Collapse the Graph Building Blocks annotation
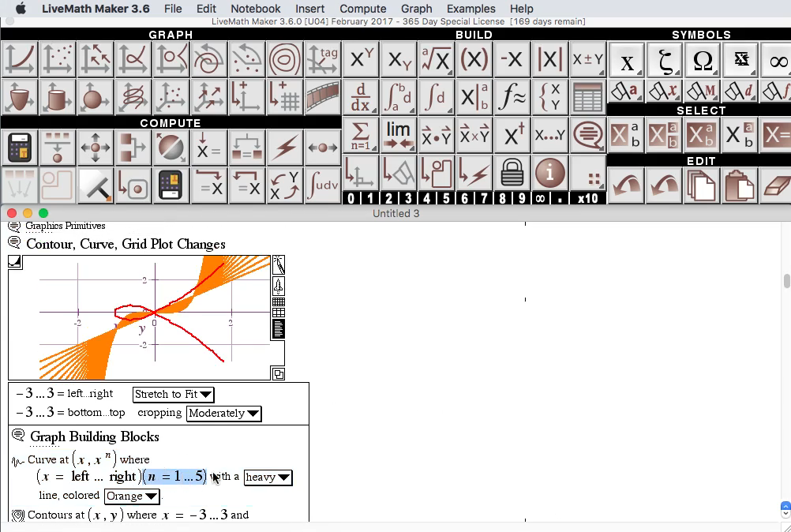The height and width of the screenshot is (532, 791). 17,435
